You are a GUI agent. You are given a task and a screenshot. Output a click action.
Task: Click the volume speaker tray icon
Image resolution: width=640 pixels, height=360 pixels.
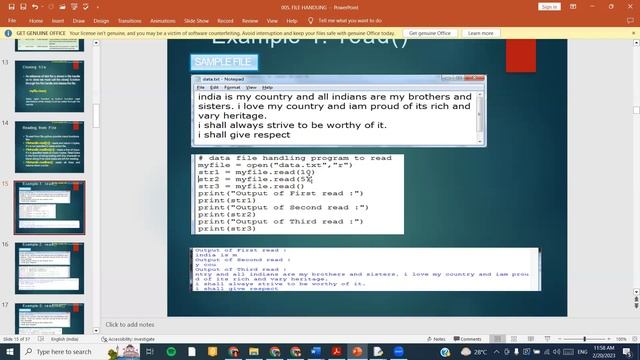pyautogui.click(x=556, y=351)
